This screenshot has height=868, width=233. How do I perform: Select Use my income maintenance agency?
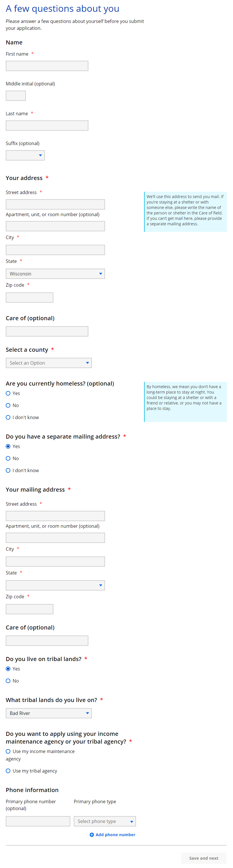[x=8, y=751]
